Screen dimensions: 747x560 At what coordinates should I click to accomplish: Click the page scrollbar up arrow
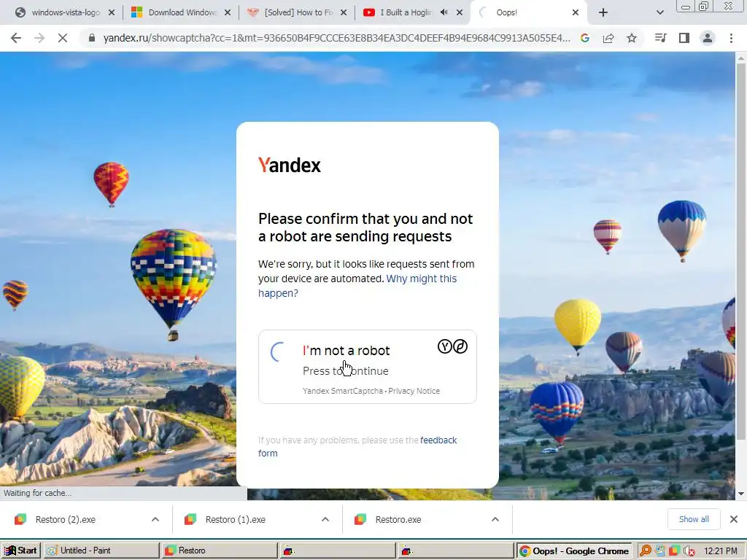pos(741,58)
